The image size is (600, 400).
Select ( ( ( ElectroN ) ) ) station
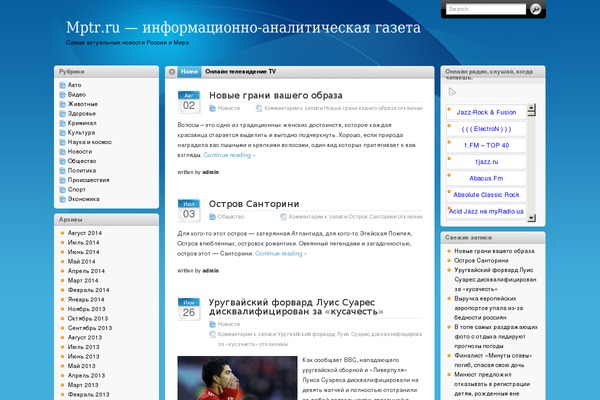coord(486,129)
